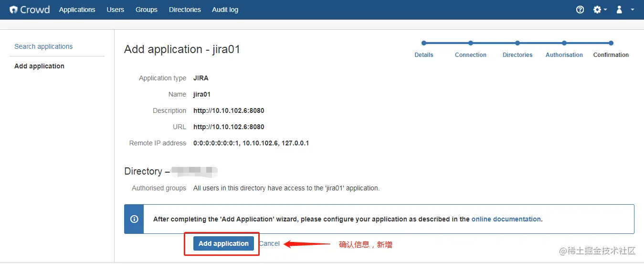Select Add application in sidebar
The height and width of the screenshot is (264, 644).
(39, 66)
